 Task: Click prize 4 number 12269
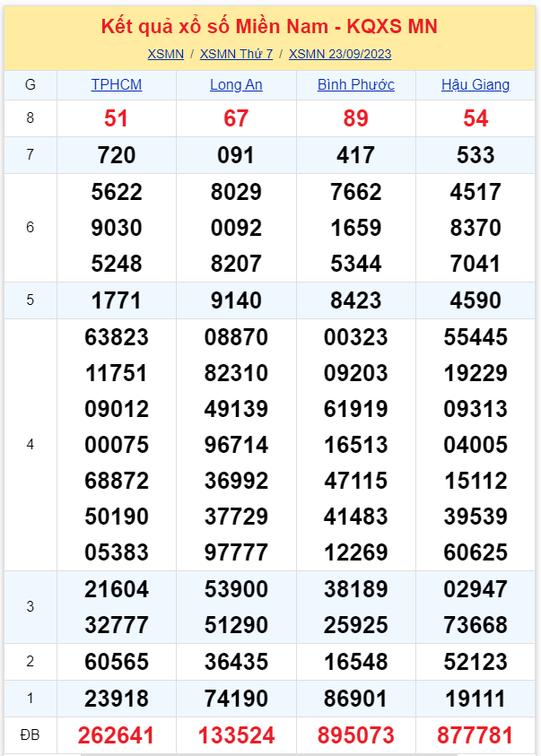pos(356,552)
